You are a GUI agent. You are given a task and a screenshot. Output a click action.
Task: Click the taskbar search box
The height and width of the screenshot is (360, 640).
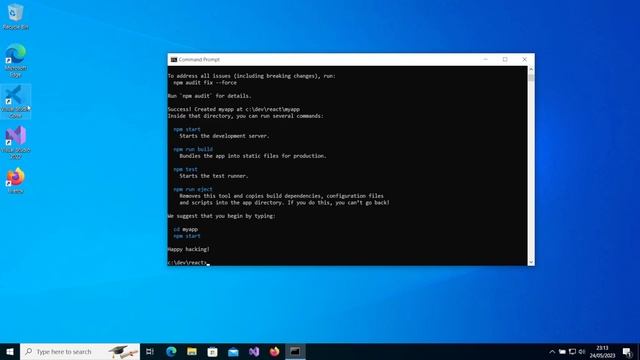click(x=80, y=351)
